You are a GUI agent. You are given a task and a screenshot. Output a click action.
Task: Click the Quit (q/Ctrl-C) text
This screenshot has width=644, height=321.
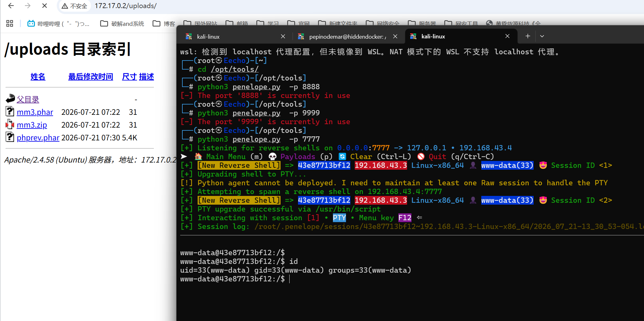pyautogui.click(x=461, y=157)
